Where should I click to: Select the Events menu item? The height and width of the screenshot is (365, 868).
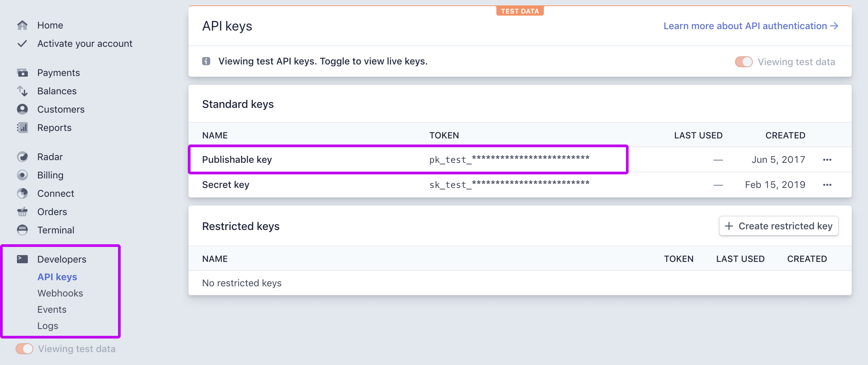click(52, 309)
